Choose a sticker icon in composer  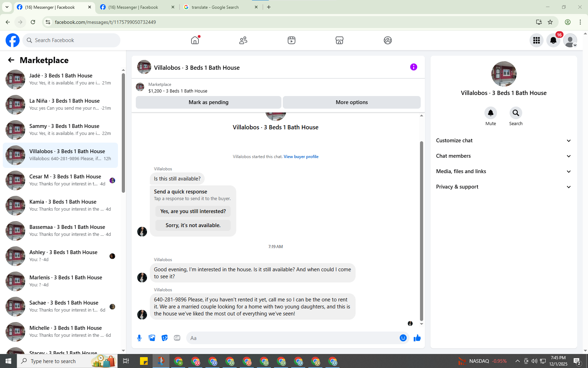tap(164, 338)
